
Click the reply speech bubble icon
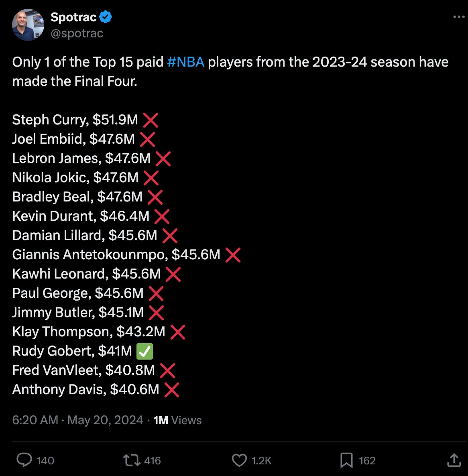pyautogui.click(x=24, y=460)
